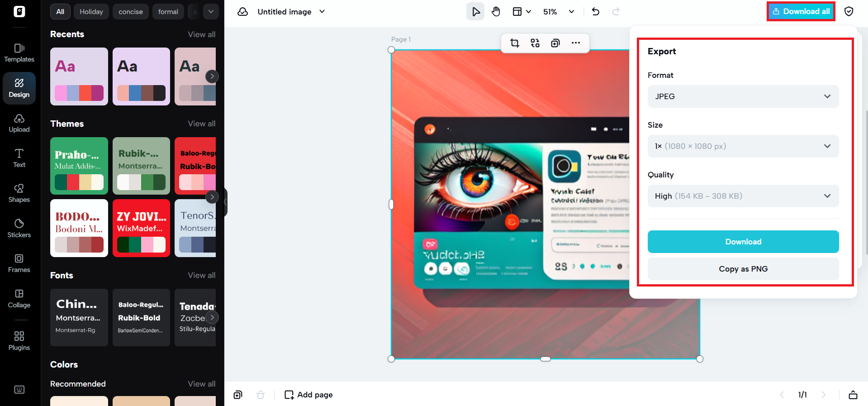Expand the filter tags chevron
Viewport: 868px width, 406px height.
coord(211,12)
